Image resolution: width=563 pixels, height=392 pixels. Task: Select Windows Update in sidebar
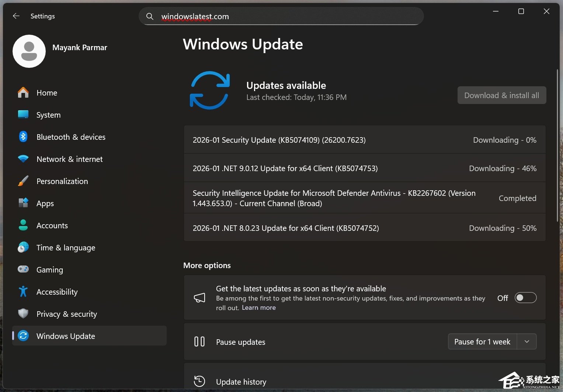[x=89, y=336]
